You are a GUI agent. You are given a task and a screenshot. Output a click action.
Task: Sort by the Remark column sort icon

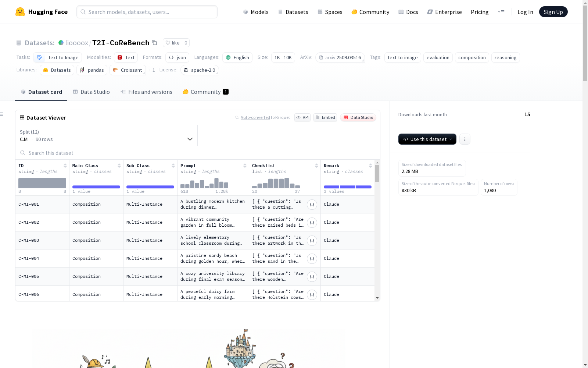tap(370, 166)
